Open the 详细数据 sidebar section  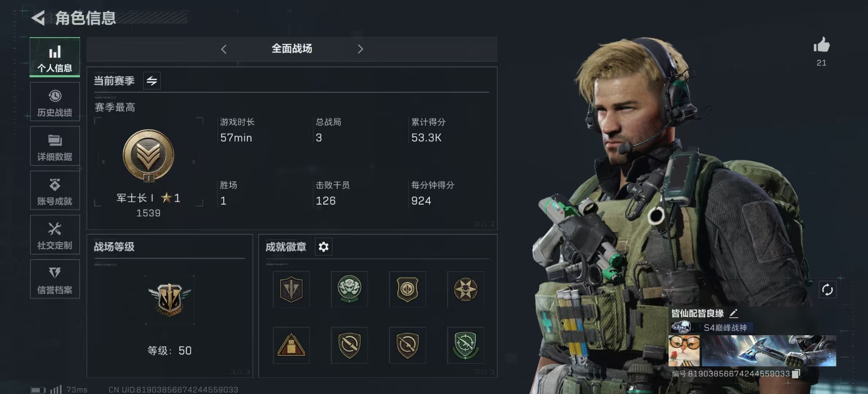click(x=55, y=146)
